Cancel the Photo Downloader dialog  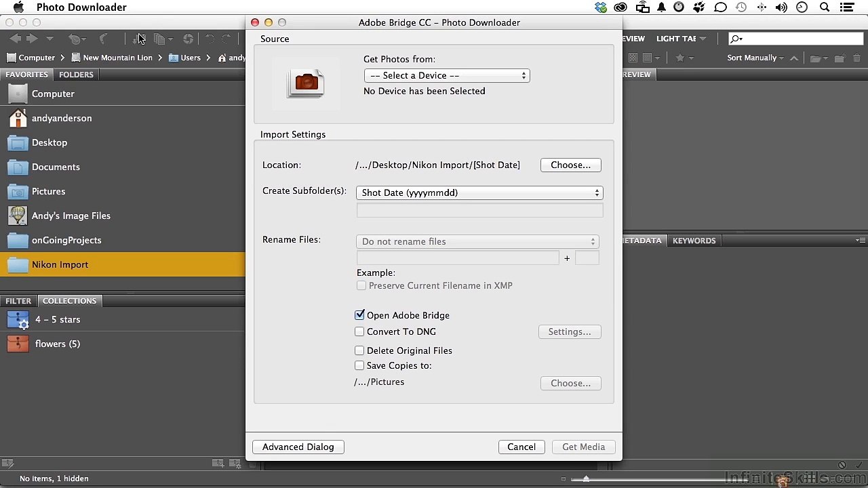click(x=521, y=447)
